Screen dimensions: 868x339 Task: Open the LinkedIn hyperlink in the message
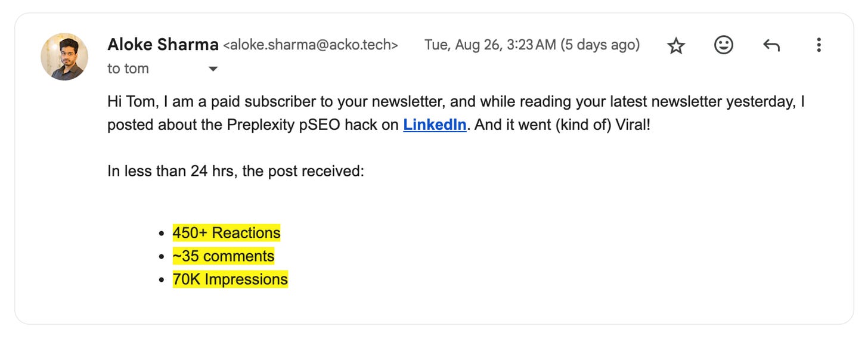click(435, 126)
